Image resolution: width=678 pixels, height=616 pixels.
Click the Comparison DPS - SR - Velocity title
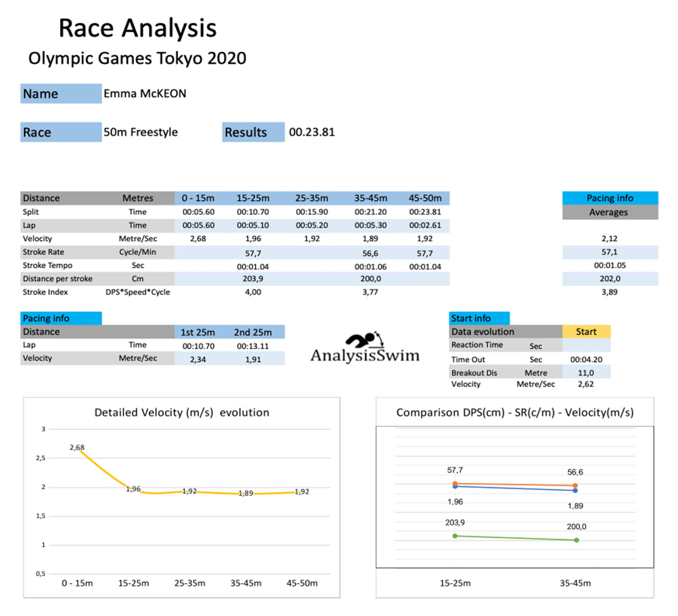[x=515, y=413]
